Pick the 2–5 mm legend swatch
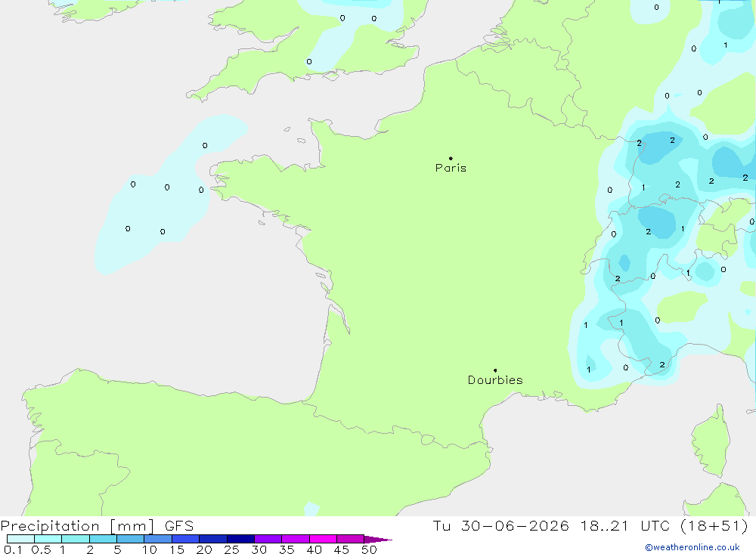Viewport: 756px width, 554px height. [x=103, y=539]
